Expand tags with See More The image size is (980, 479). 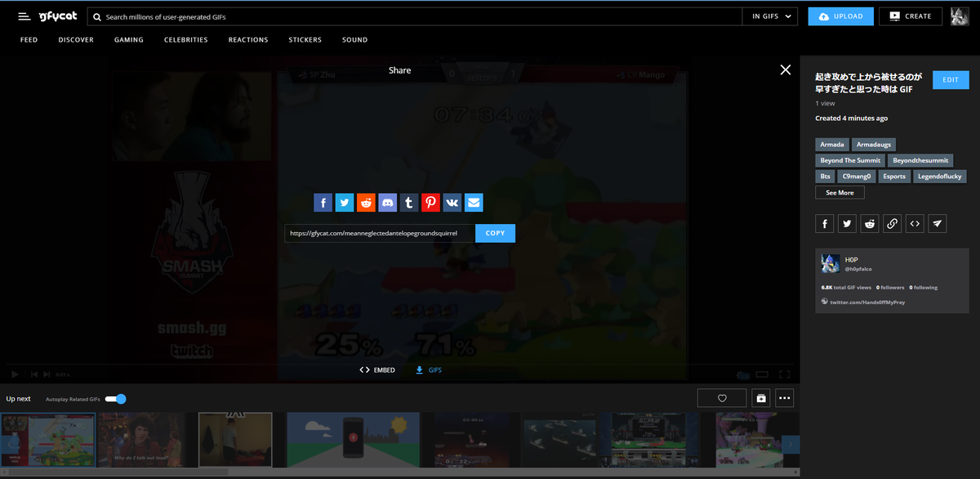[840, 193]
